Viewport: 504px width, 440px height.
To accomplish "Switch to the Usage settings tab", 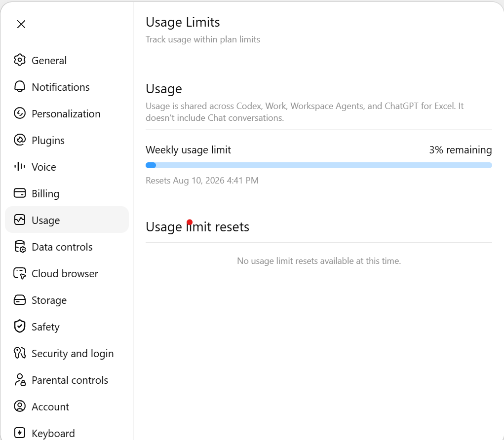I will click(67, 220).
